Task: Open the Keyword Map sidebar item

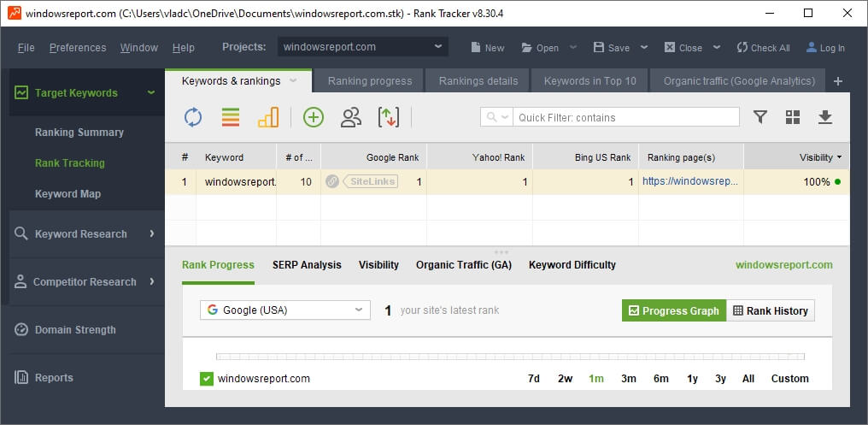Action: (67, 194)
